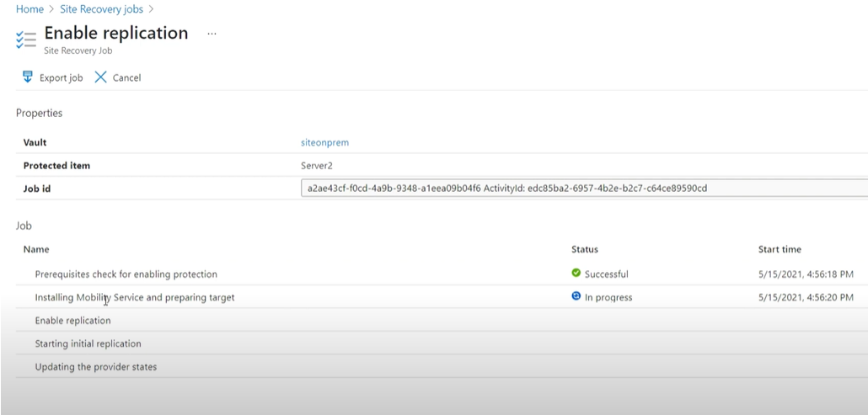
Task: Click the Enable replication page title
Action: coord(116,33)
